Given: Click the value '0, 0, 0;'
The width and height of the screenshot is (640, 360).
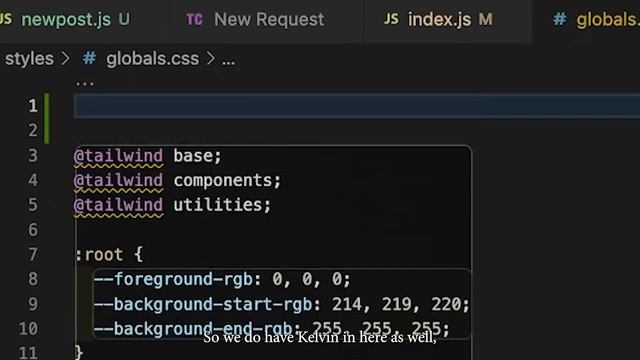Looking at the screenshot, I should coord(311,280).
